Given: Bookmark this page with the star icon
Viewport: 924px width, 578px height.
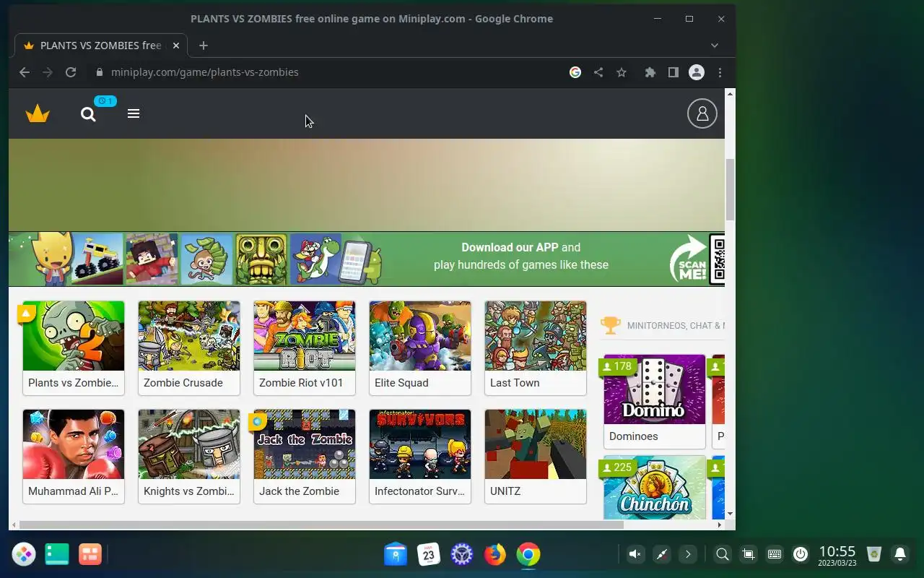Looking at the screenshot, I should point(622,72).
